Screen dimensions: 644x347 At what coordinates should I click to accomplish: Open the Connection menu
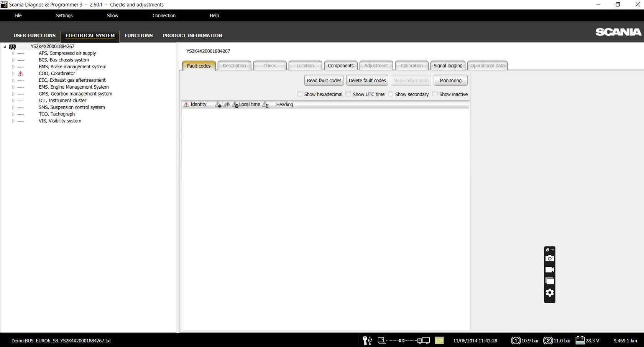(x=164, y=15)
